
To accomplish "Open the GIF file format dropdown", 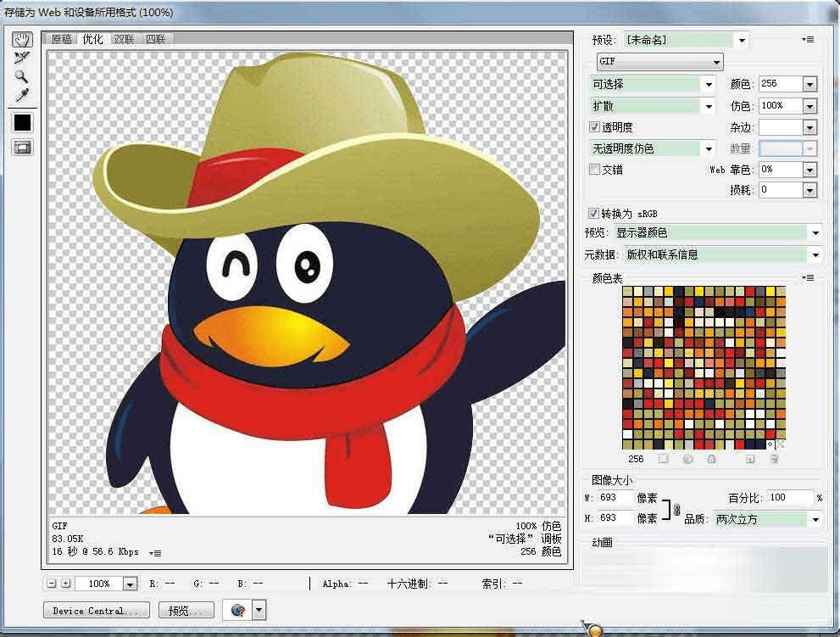I will coord(660,62).
